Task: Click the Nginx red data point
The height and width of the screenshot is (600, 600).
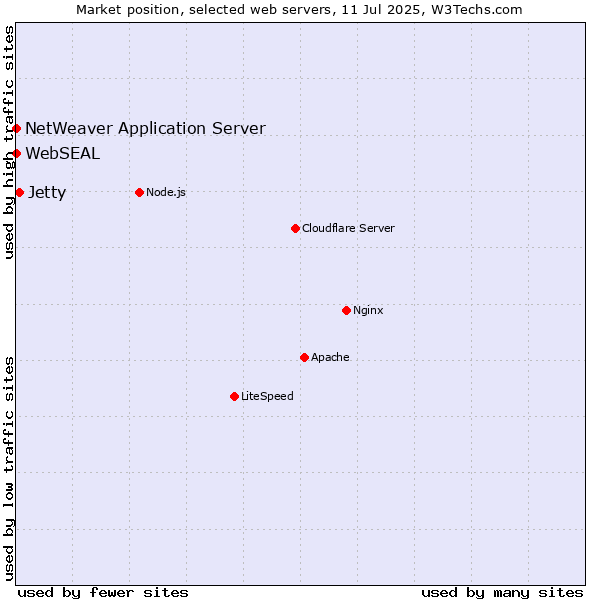Action: (x=347, y=311)
